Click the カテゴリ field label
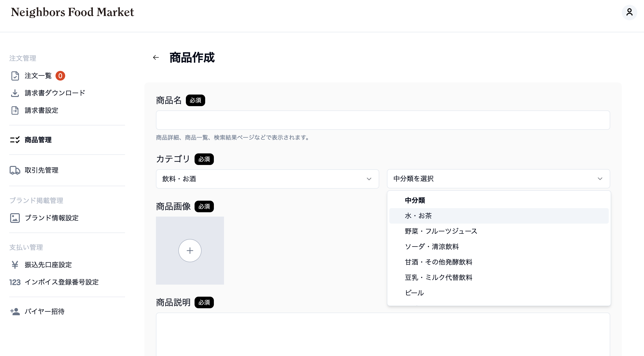The width and height of the screenshot is (644, 356). coord(173,159)
